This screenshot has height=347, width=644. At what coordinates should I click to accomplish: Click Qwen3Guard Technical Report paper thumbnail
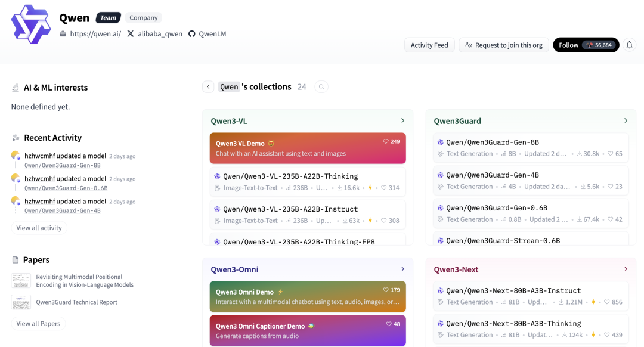point(21,302)
